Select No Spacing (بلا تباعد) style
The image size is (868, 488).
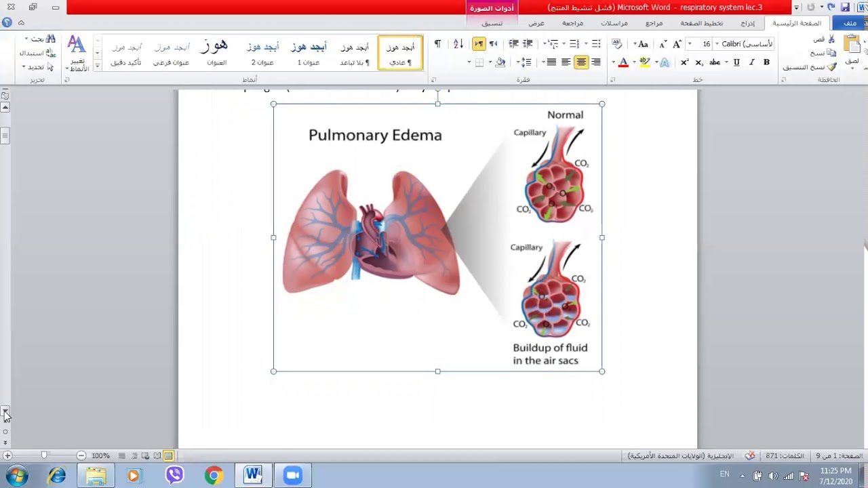[355, 53]
